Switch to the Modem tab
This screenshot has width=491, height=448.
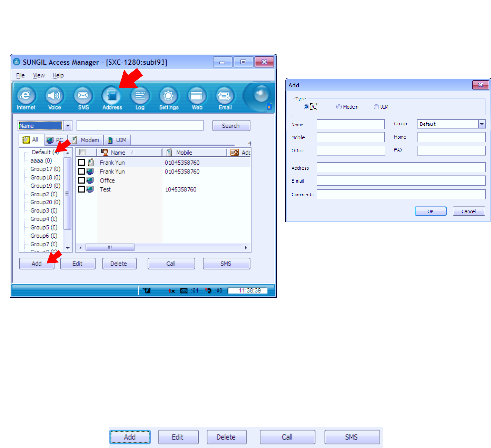pyautogui.click(x=86, y=140)
